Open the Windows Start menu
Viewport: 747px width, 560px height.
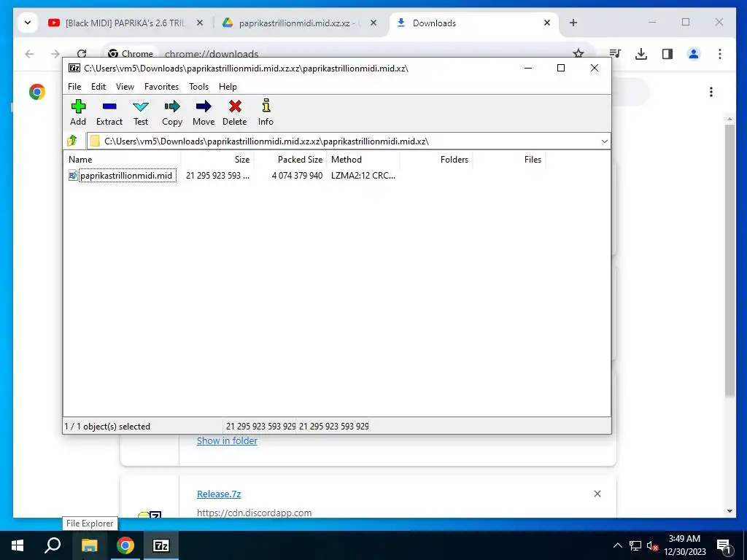[18, 545]
